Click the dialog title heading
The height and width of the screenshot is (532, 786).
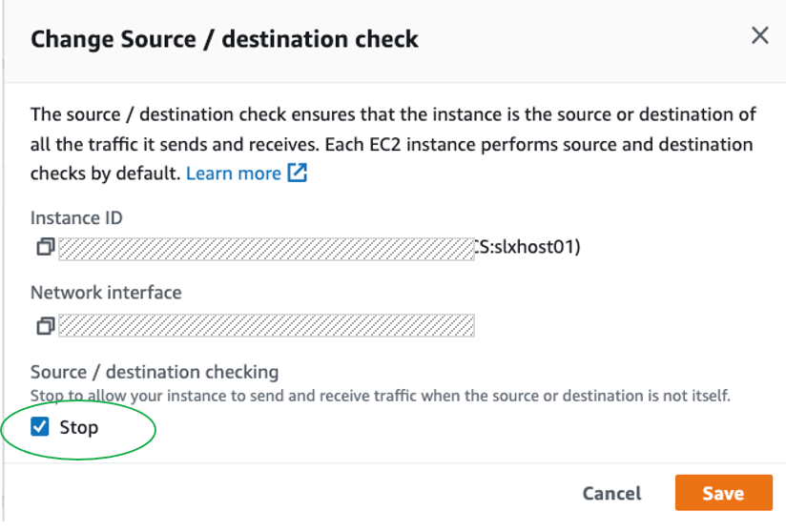224,39
